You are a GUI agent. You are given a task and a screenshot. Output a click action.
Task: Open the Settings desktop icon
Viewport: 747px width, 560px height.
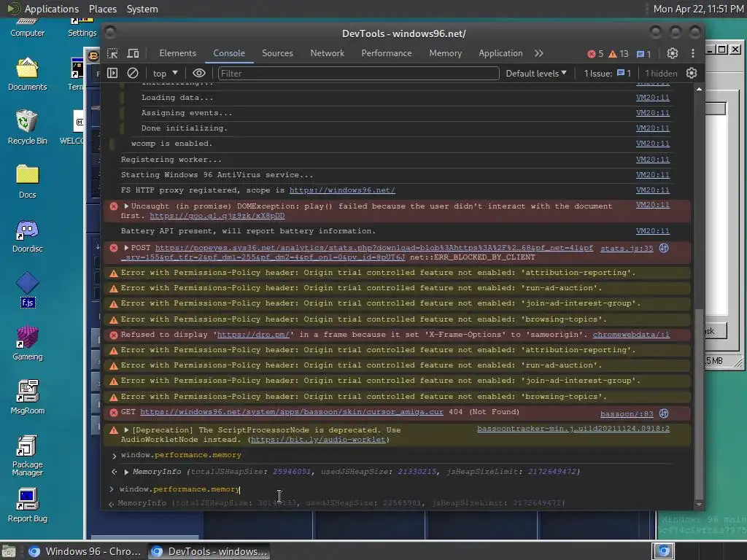(82, 28)
